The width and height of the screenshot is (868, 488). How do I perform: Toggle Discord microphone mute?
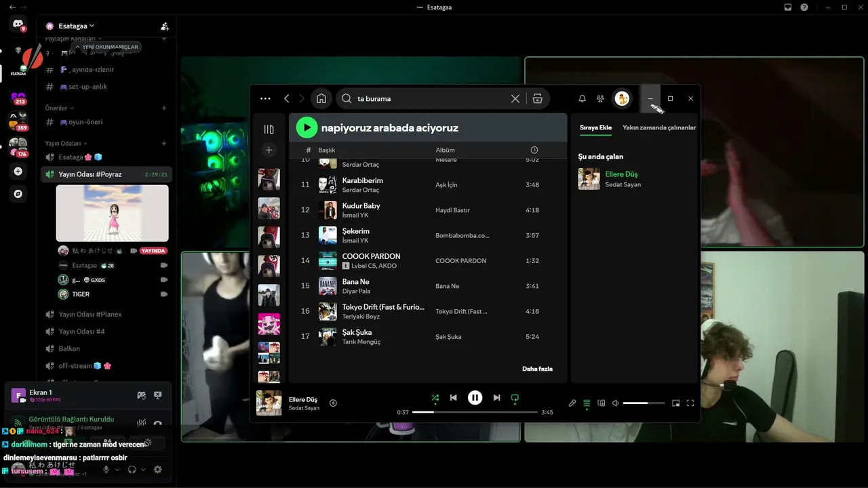[106, 470]
